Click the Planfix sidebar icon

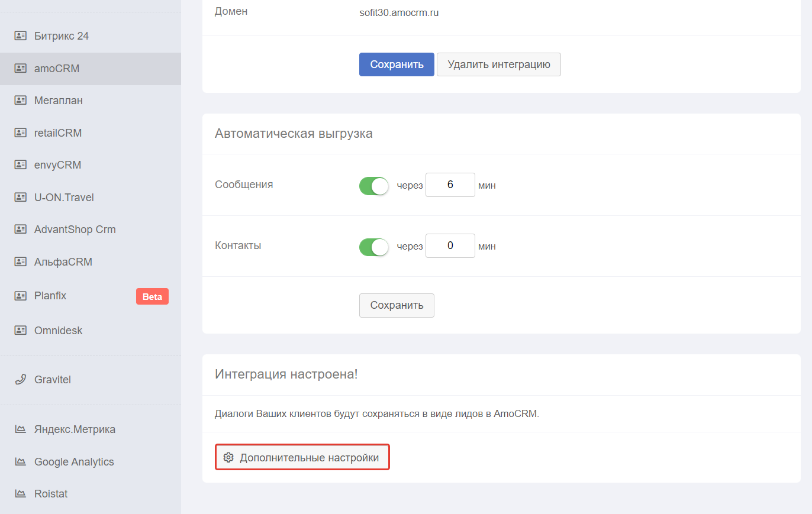tap(21, 296)
